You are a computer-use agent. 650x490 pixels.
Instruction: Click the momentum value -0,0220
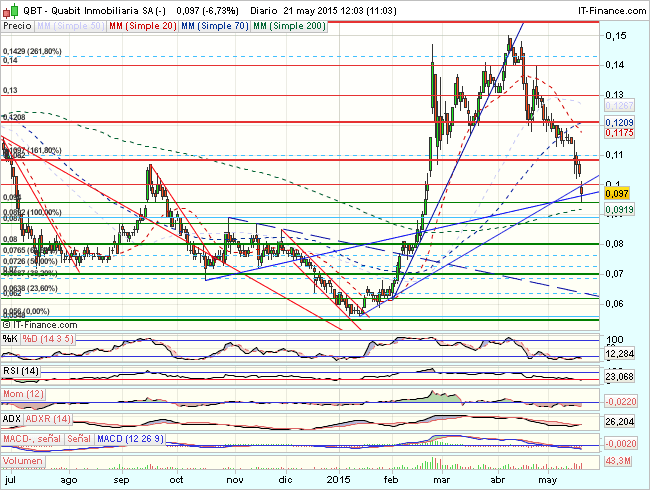tap(620, 401)
